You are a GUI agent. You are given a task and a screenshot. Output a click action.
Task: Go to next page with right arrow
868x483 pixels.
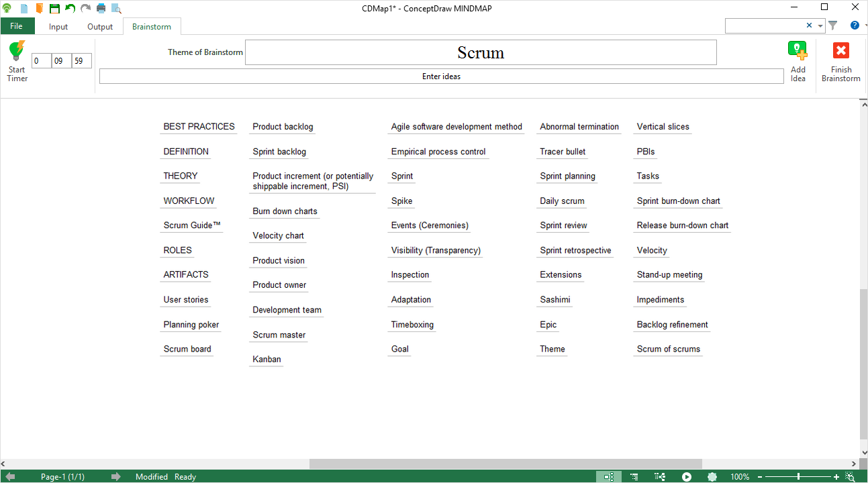[x=115, y=477]
